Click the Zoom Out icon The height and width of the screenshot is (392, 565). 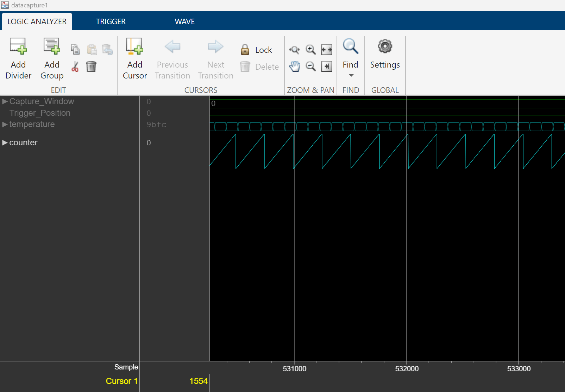310,66
